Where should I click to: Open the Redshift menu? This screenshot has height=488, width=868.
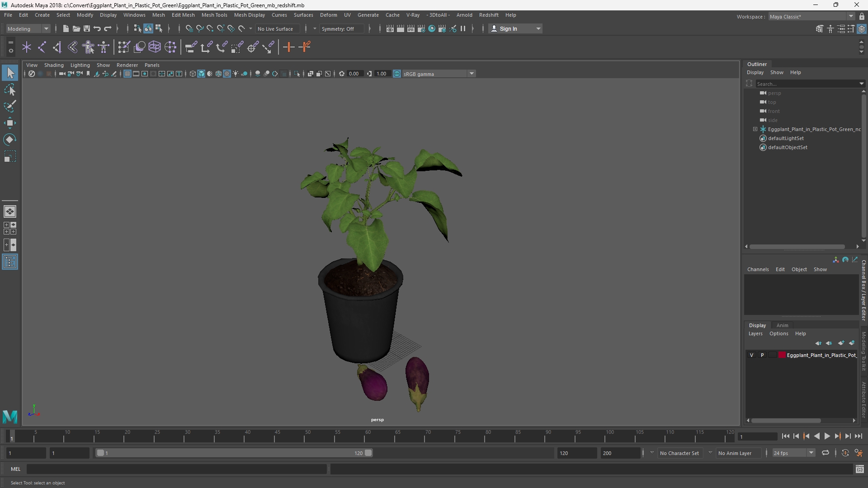coord(489,15)
